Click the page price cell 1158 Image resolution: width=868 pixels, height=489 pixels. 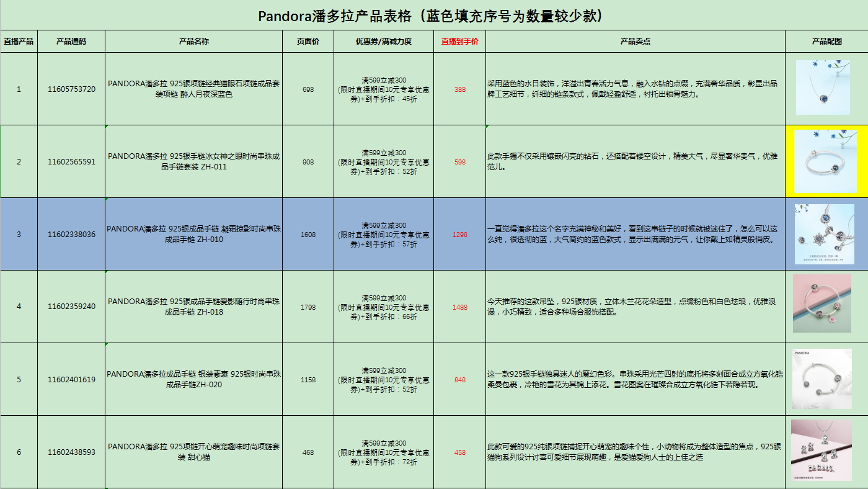pos(308,379)
